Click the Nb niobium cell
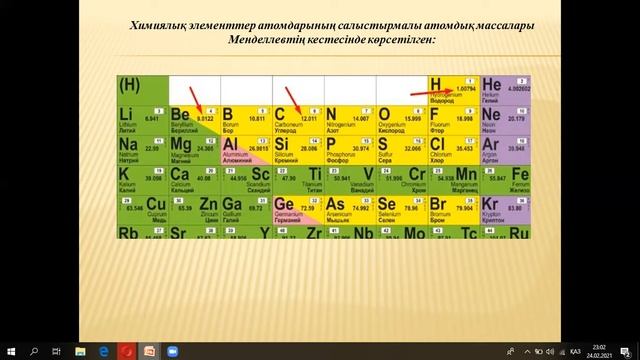Viewport: 640px width, 360px height. [x=350, y=232]
